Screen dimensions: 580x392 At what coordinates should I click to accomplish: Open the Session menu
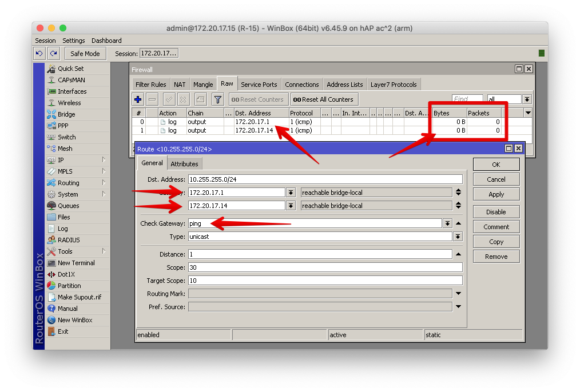coord(46,41)
